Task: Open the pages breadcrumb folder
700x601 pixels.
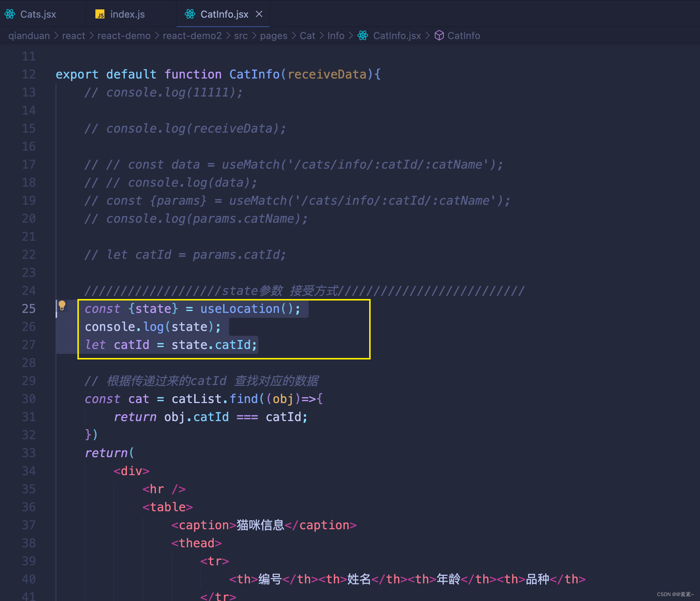Action: coord(273,36)
